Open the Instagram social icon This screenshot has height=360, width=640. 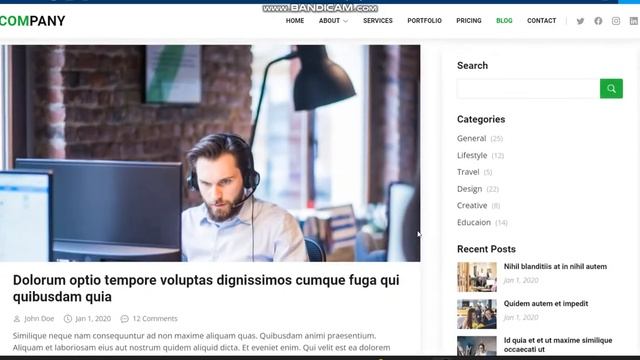616,21
